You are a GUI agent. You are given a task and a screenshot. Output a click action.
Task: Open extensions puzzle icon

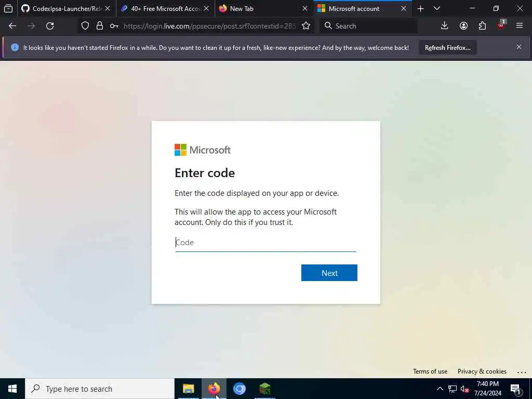[x=482, y=26]
